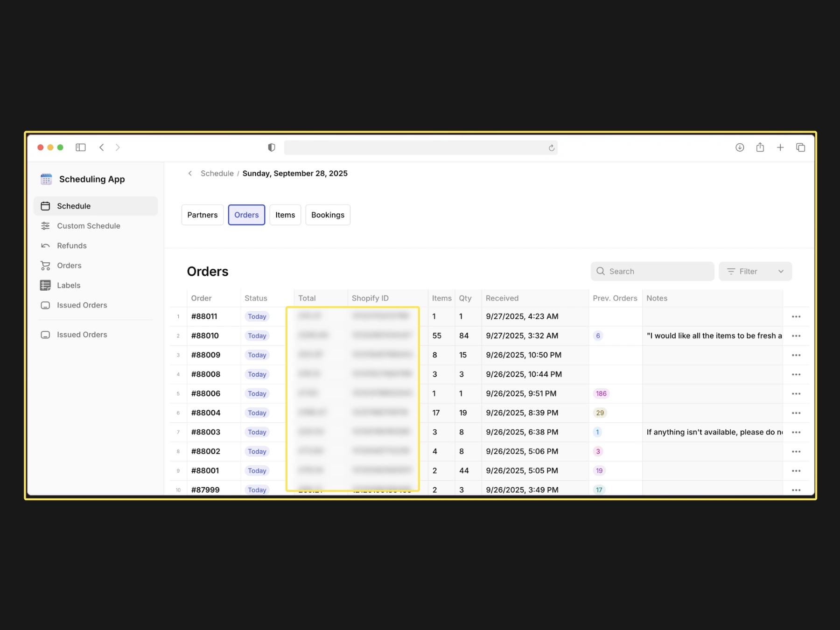Open the actions menu for order #88003
840x630 pixels.
coord(796,432)
